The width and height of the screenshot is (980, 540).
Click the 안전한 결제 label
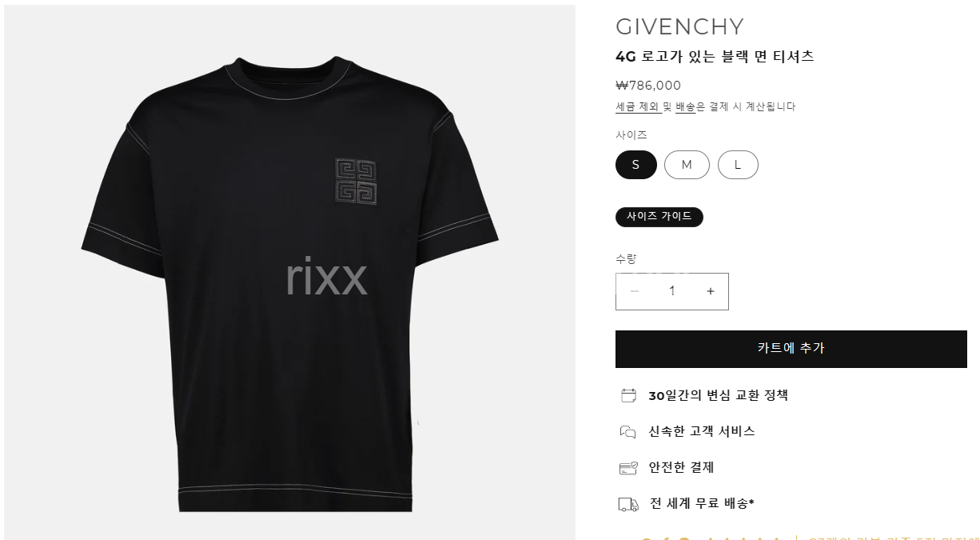click(x=681, y=467)
